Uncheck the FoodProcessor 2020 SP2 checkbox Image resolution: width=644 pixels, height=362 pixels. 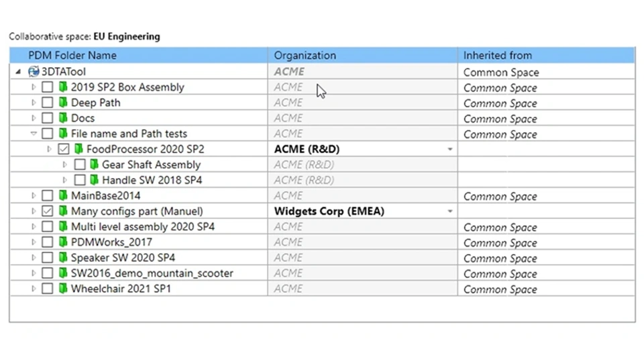click(63, 149)
